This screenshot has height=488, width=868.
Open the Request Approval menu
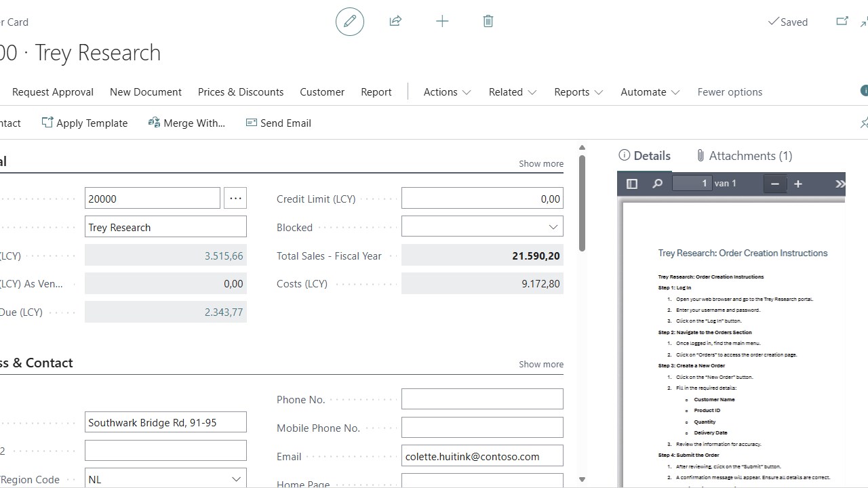coord(53,92)
